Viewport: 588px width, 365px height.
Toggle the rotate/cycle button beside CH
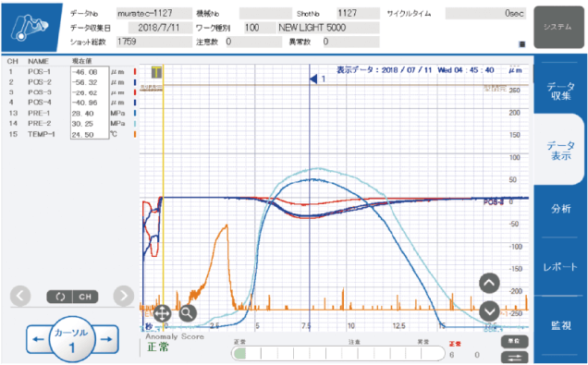pyautogui.click(x=60, y=297)
